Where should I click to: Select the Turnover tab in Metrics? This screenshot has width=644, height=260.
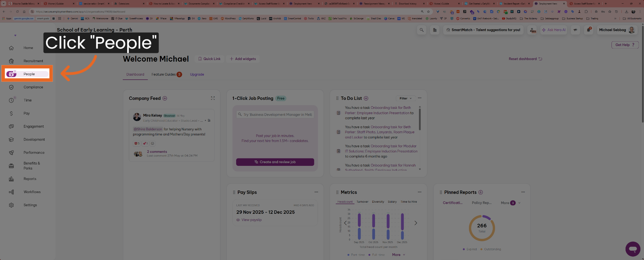click(x=362, y=202)
